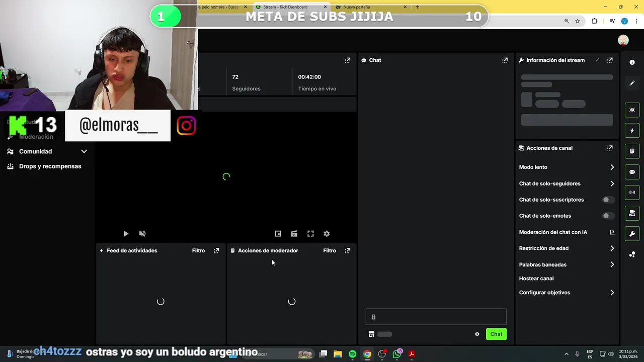
Task: Open Adobe Acrobat from the taskbar
Action: tap(412, 354)
